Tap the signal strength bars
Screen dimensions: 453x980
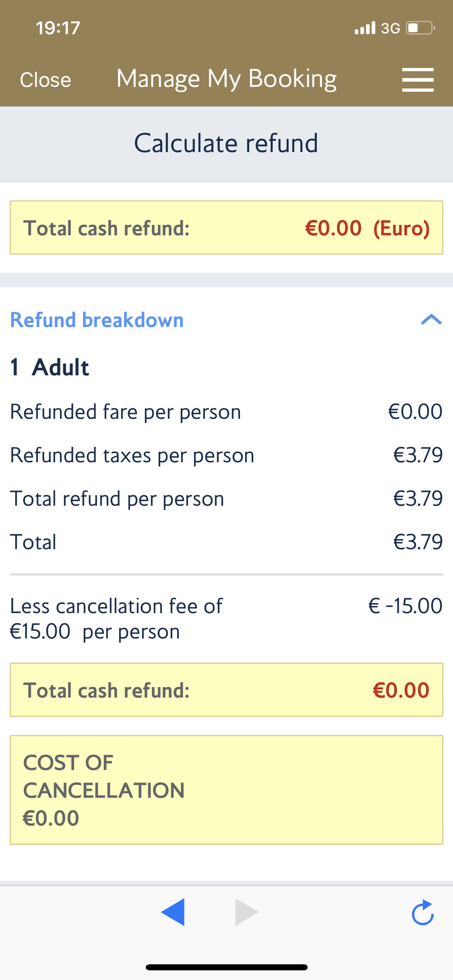[365, 28]
